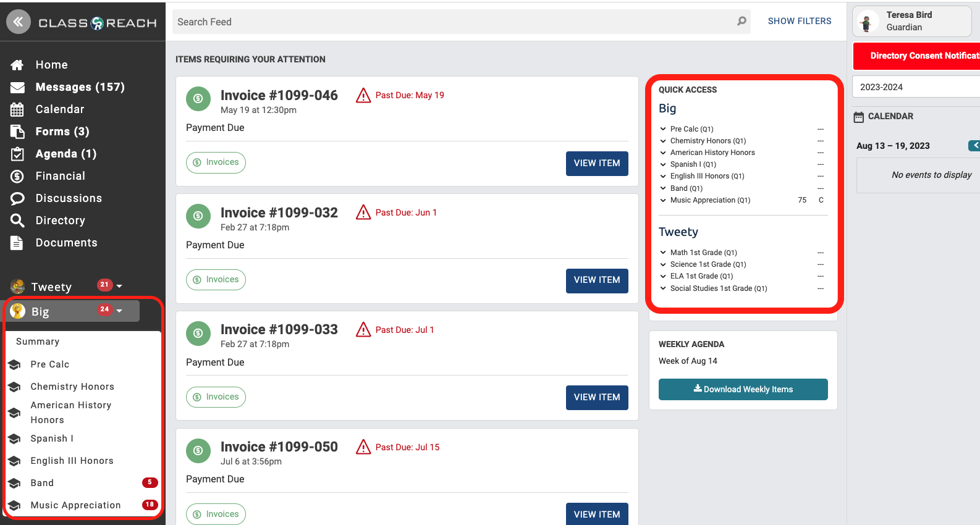Expand Spanish I (Q1) chevron
Screen dimensions: 980x525
coord(663,164)
